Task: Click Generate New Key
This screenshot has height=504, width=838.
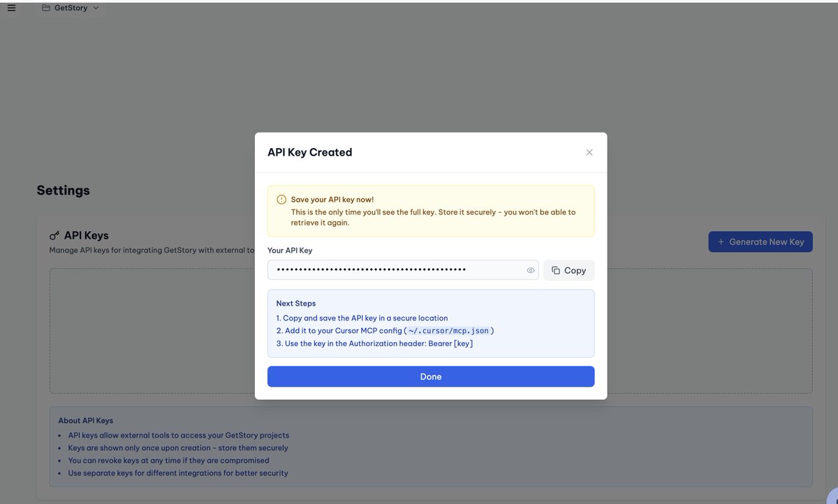Action: (x=760, y=242)
